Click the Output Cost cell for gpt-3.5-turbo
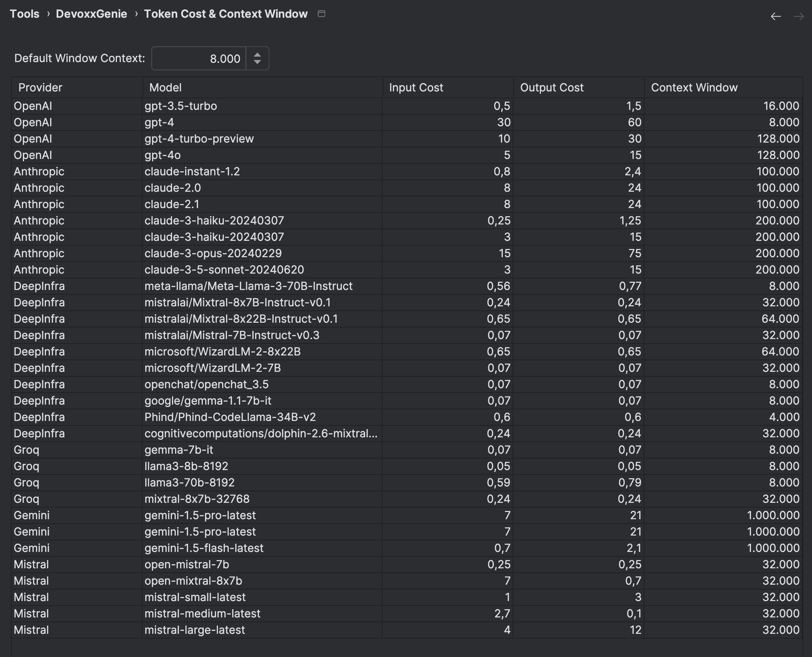Viewport: 812px width, 657px height. (x=578, y=106)
